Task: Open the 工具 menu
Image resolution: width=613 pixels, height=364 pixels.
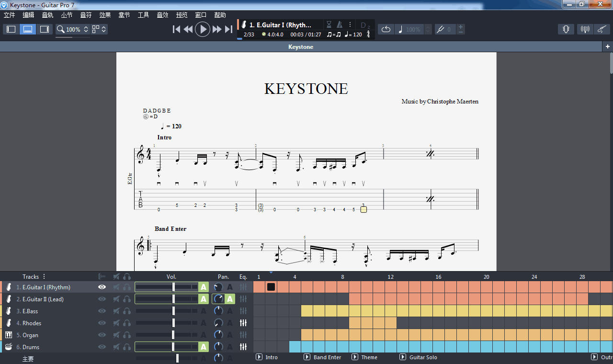Action: (x=143, y=15)
